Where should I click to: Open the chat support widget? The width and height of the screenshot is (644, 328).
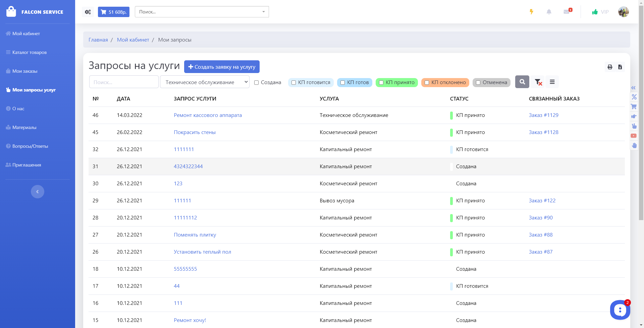click(x=620, y=310)
